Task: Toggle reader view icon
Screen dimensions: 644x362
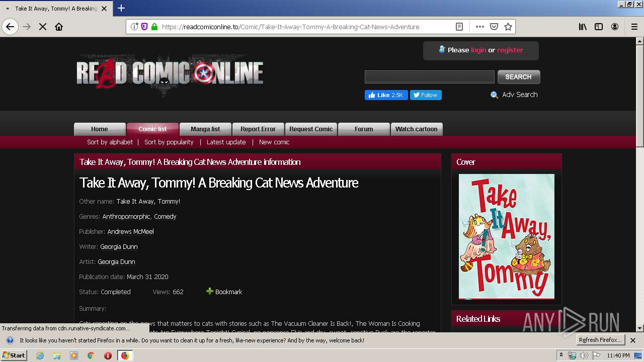Action: 459,27
